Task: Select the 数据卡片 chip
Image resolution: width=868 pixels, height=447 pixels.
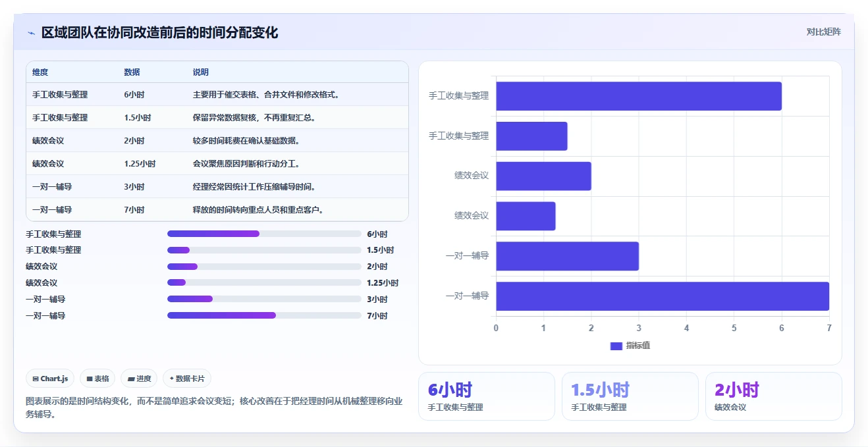Action: pos(187,379)
